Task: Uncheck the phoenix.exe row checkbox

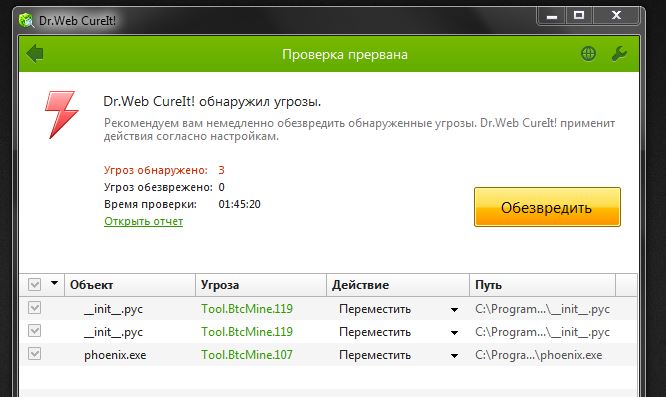Action: click(x=34, y=354)
